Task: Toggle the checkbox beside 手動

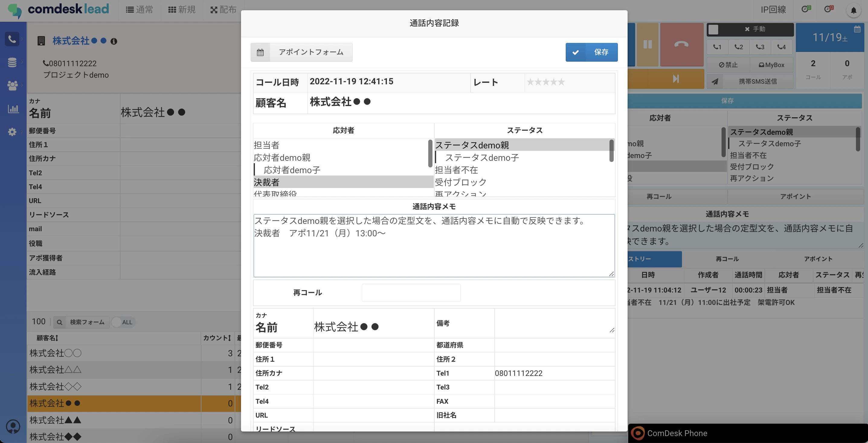Action: pos(713,30)
